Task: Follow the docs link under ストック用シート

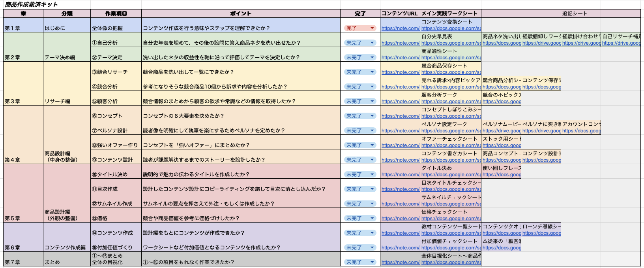Action: (502, 145)
